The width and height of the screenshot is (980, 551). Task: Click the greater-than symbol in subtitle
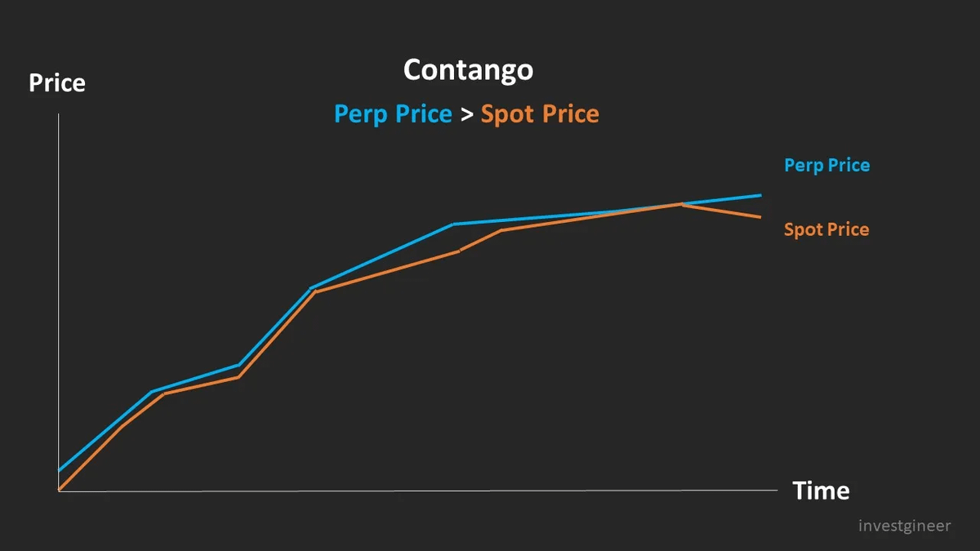click(466, 115)
